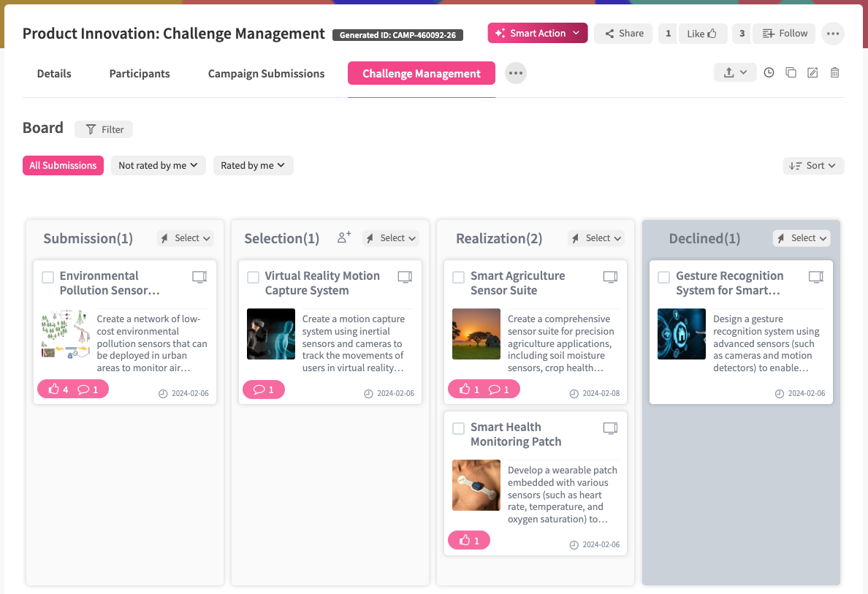Expand the Smart Action dropdown
This screenshot has width=868, height=594.
pyautogui.click(x=576, y=34)
